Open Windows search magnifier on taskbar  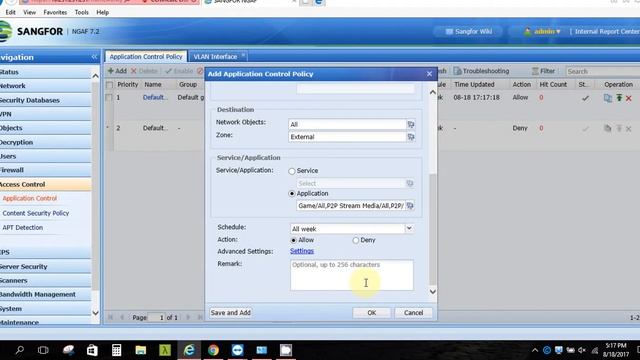[19, 350]
